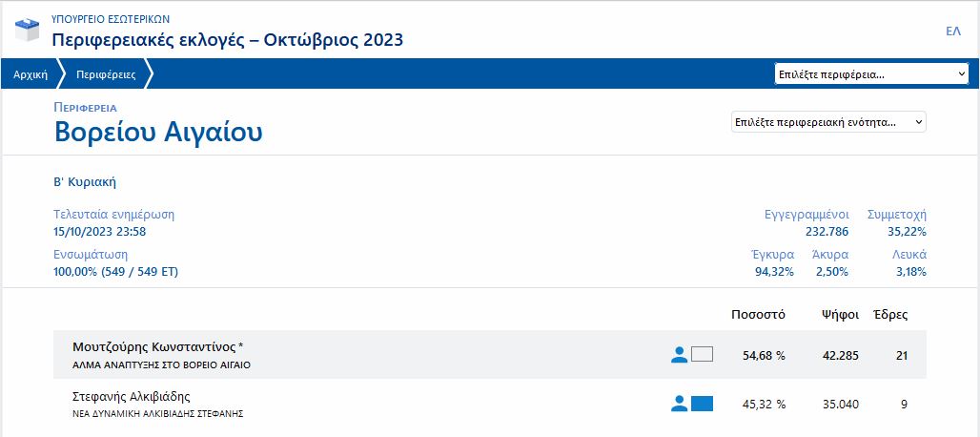Image resolution: width=980 pixels, height=437 pixels.
Task: Click the ΑΛΜΑ ΑΝΑΠΤΥΞΗΣ ΣΤΟ ΒΟΡΕΙΟ ΑΙΓΑΙΟ party name
Action: (160, 365)
